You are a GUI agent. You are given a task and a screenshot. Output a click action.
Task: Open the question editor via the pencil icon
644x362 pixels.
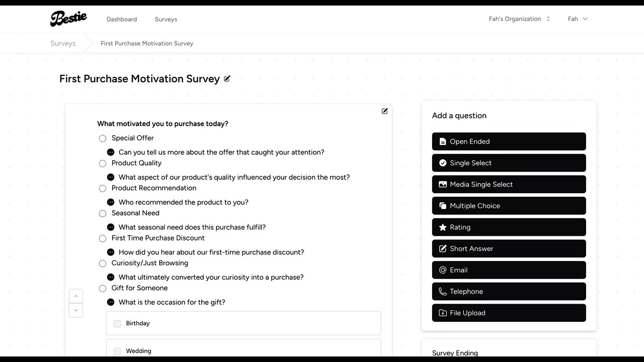click(x=384, y=111)
